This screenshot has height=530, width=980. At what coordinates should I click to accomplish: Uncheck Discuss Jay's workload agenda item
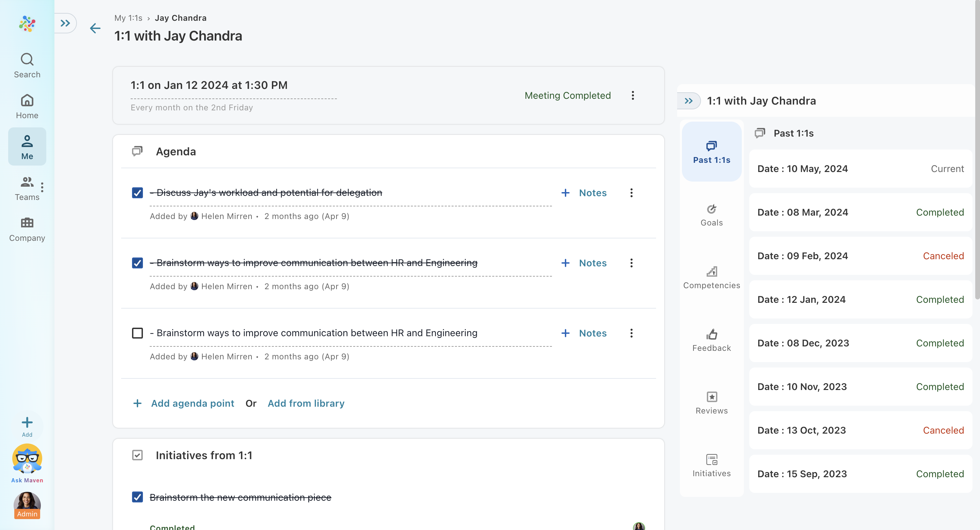click(x=137, y=193)
